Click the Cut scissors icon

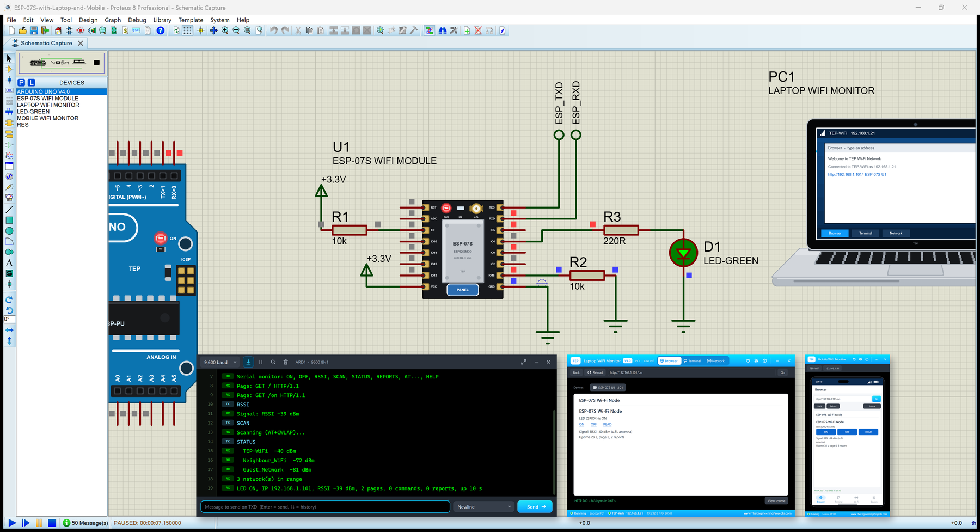pos(298,30)
